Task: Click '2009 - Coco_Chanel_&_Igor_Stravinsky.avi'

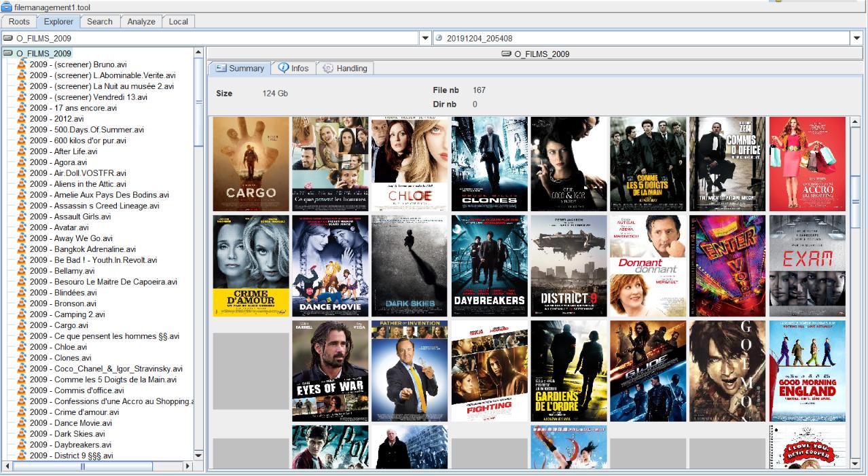Action: click(106, 369)
